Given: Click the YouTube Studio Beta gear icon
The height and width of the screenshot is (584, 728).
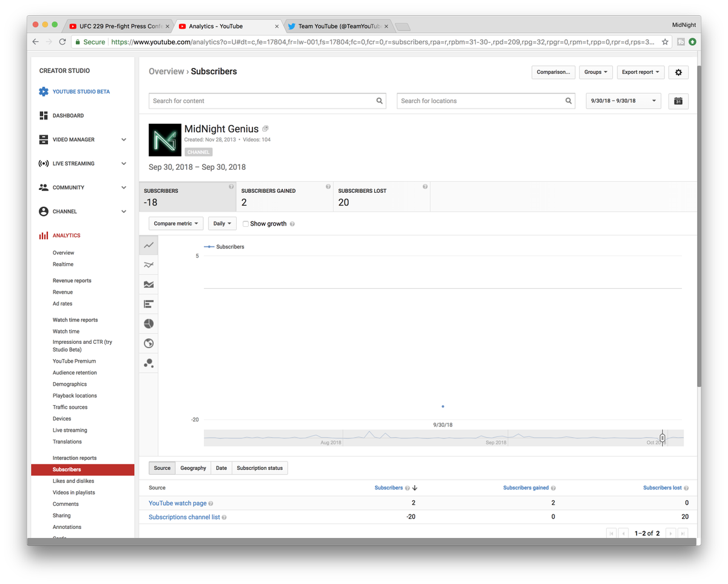Looking at the screenshot, I should [x=44, y=92].
